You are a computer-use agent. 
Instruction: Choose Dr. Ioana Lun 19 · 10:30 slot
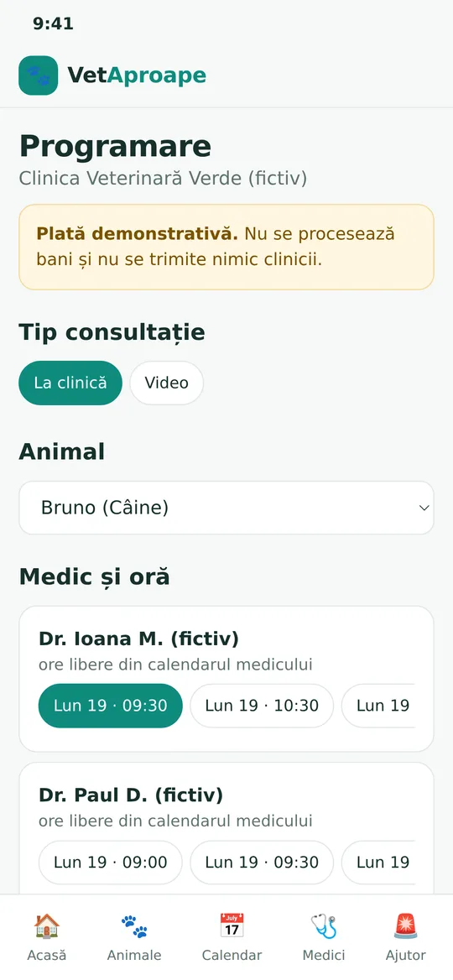262,706
